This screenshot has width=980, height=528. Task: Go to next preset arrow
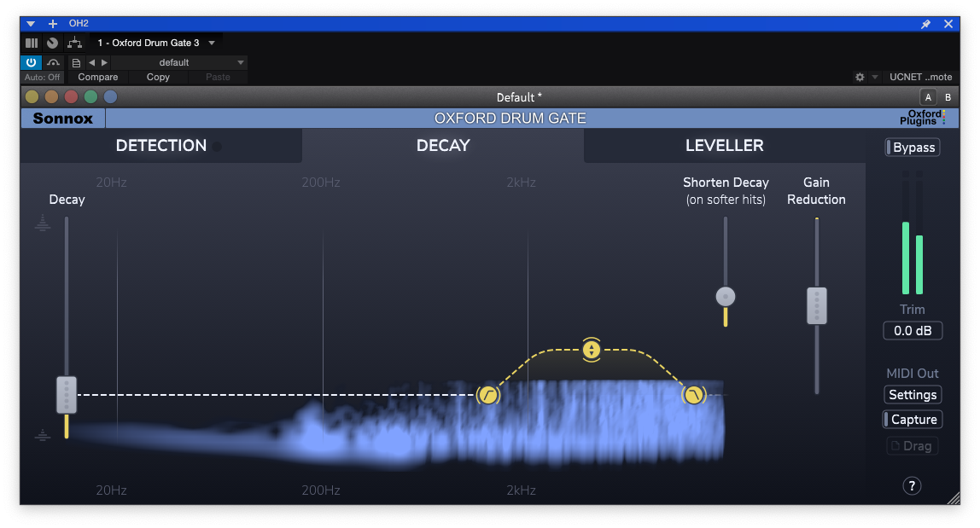104,62
